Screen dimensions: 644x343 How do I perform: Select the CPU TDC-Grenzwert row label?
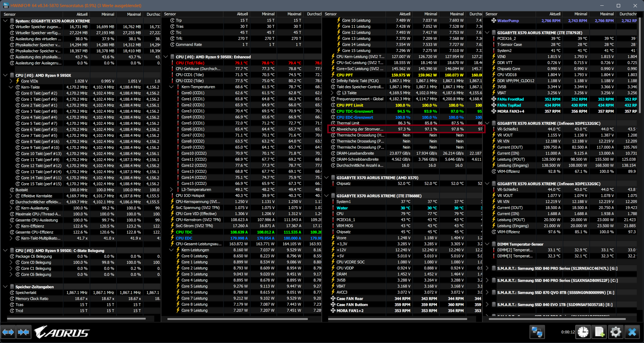tap(355, 111)
